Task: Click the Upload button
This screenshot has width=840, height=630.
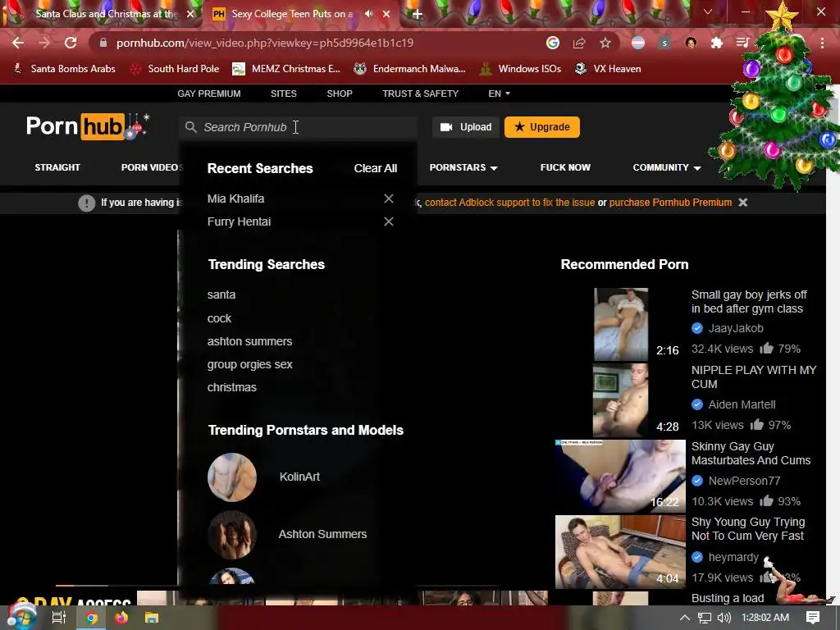Action: click(x=466, y=127)
